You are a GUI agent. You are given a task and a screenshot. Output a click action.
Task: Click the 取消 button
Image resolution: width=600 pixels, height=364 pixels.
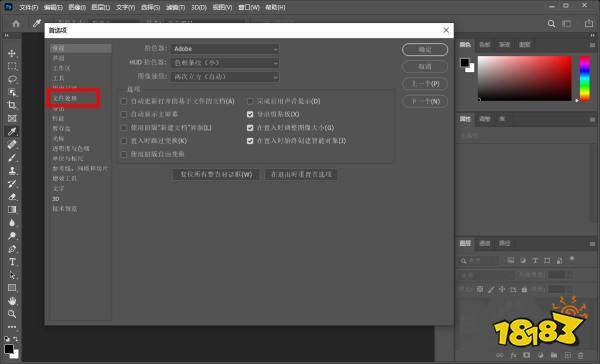(425, 67)
